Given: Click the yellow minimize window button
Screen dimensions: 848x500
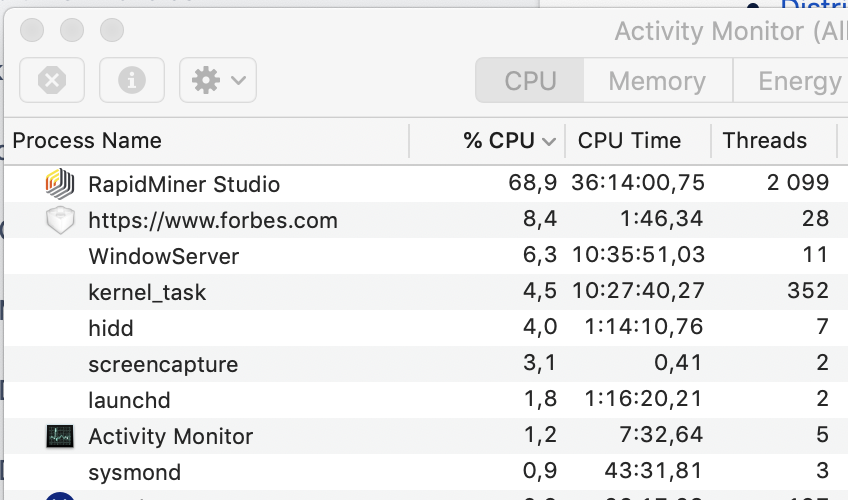Looking at the screenshot, I should point(72,30).
